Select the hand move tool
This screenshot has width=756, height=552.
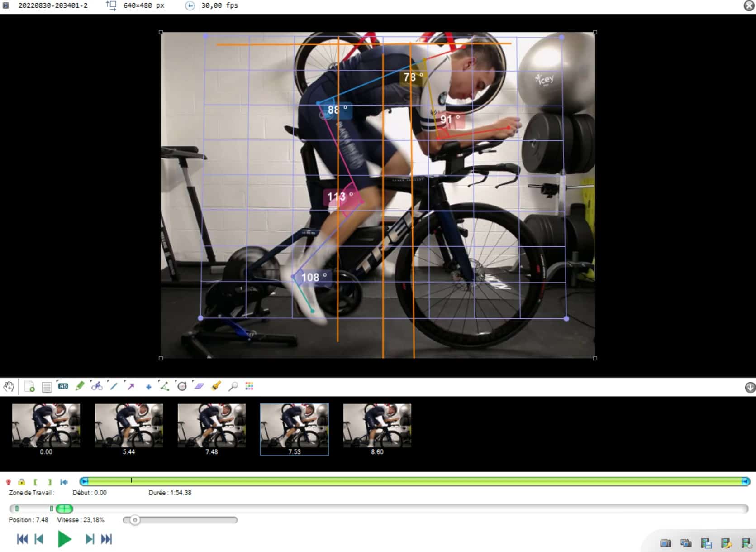tap(9, 386)
